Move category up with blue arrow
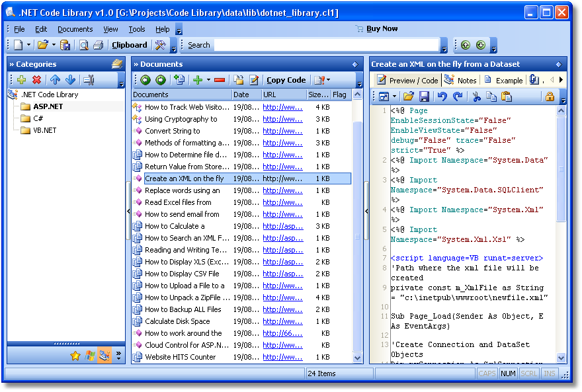 point(56,80)
